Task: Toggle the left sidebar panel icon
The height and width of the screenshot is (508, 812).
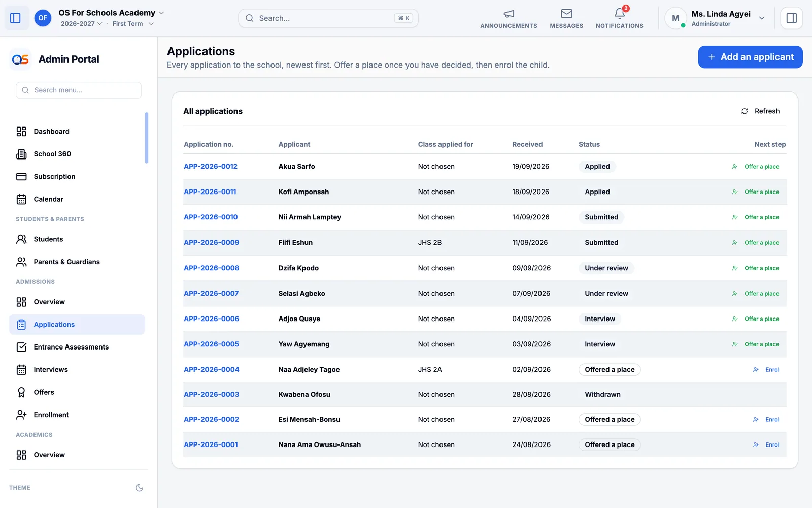Action: pyautogui.click(x=15, y=18)
